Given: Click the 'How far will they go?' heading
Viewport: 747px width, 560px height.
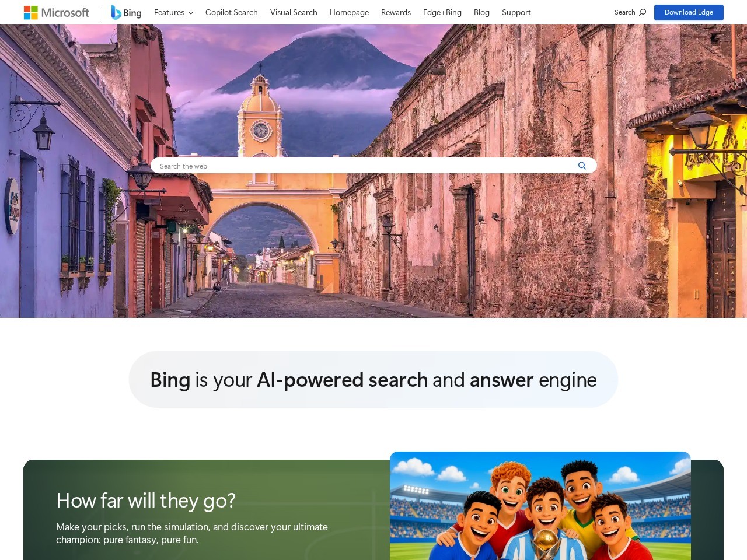Looking at the screenshot, I should coord(146,501).
